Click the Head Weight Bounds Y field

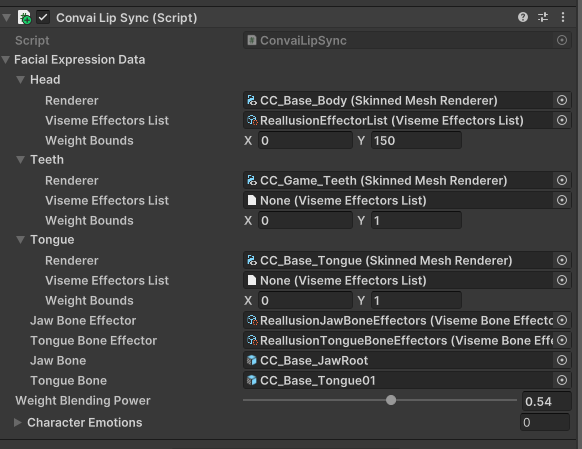pos(416,141)
